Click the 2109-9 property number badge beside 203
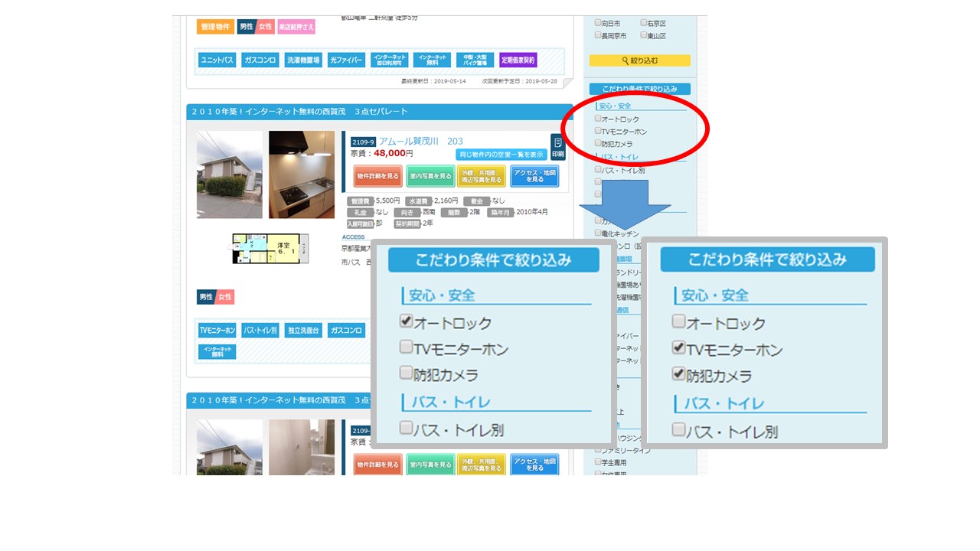The image size is (980, 551). pyautogui.click(x=362, y=142)
